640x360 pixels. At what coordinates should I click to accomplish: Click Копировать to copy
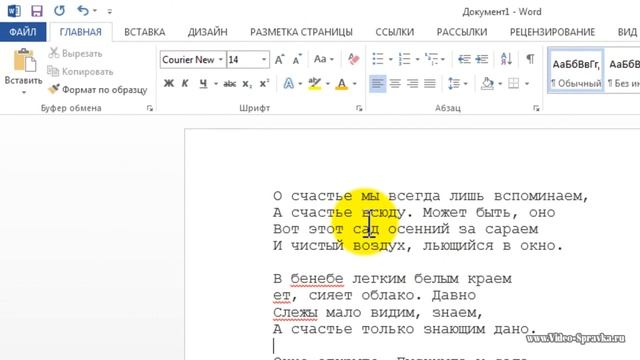[80, 71]
